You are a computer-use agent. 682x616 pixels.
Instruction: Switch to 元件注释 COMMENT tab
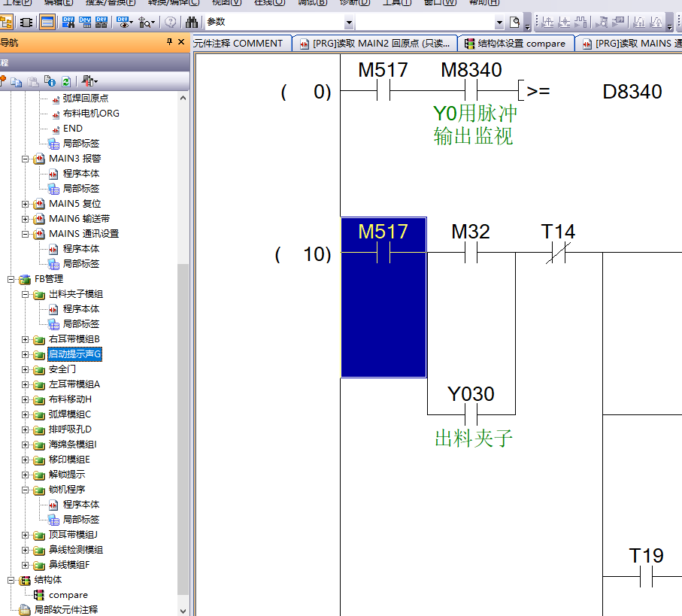239,44
